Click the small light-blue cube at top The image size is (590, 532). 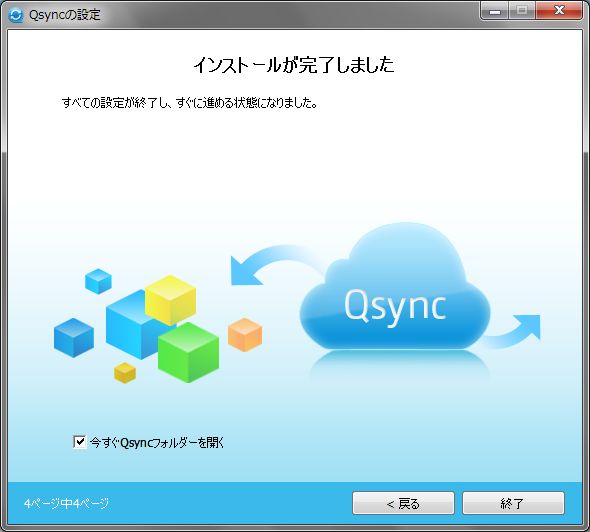pyautogui.click(x=98, y=281)
